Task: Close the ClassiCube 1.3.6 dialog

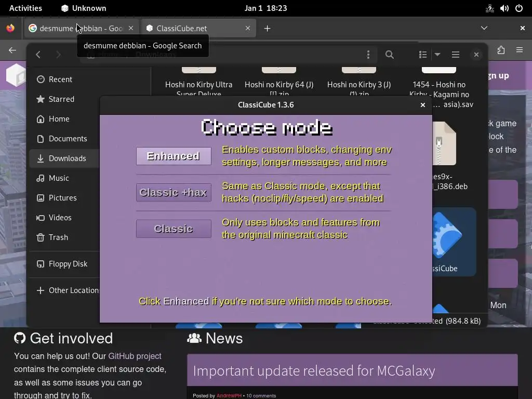Action: tap(423, 105)
